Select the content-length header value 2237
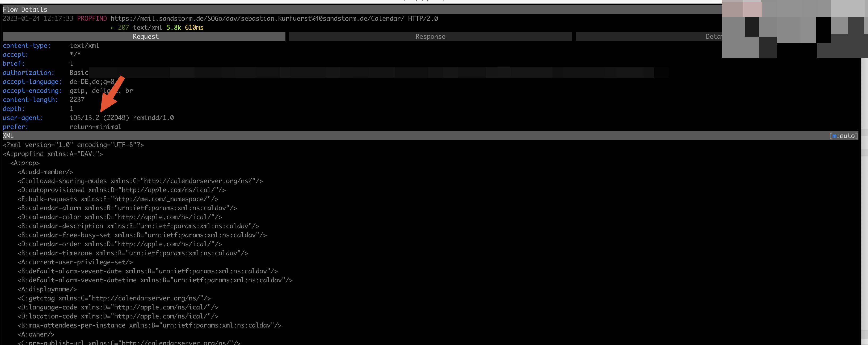 click(77, 100)
